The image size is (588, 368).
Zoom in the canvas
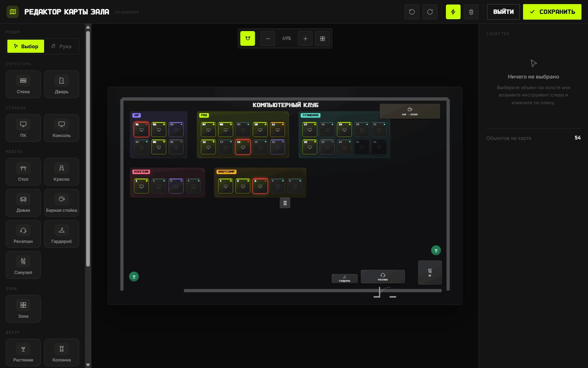[x=305, y=38]
